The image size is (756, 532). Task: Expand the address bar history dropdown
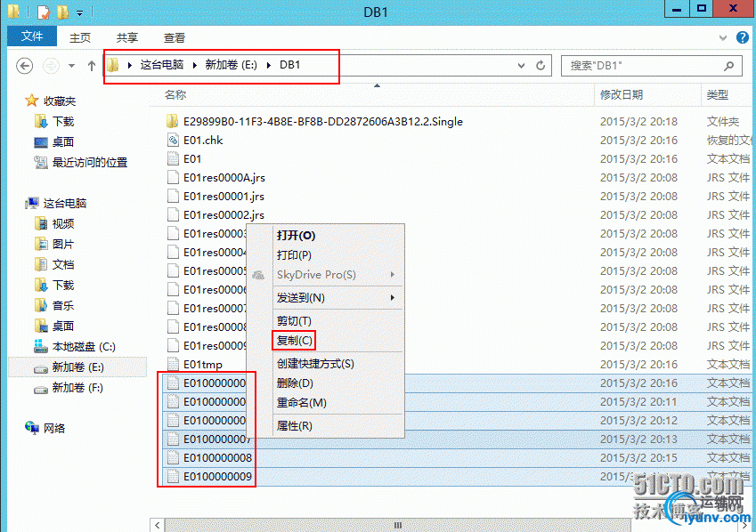click(521, 66)
